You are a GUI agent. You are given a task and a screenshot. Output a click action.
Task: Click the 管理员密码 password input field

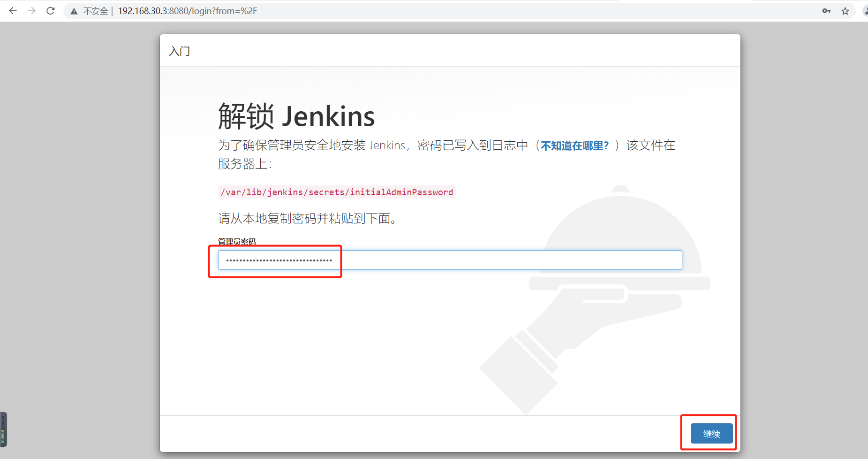click(450, 260)
